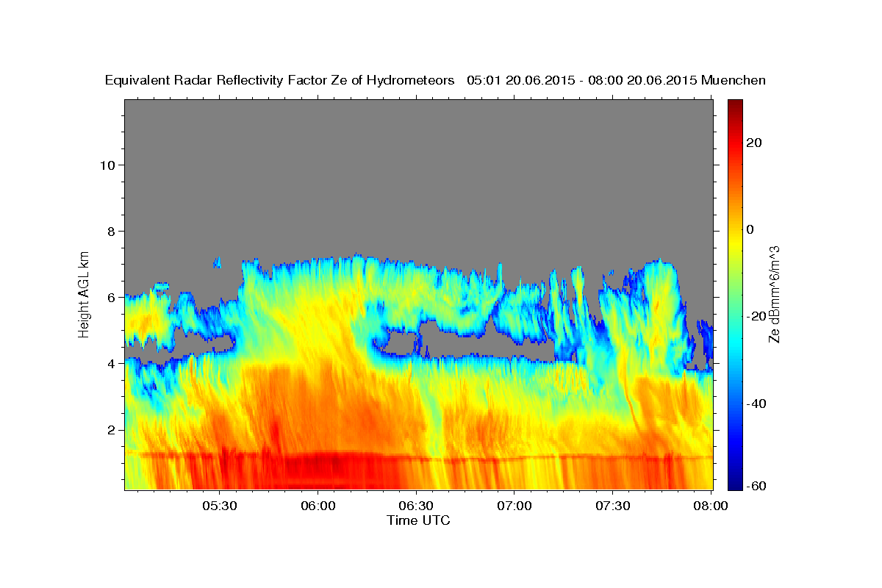Click the height tick label '8'
The width and height of the screenshot is (882, 588).
(x=110, y=231)
